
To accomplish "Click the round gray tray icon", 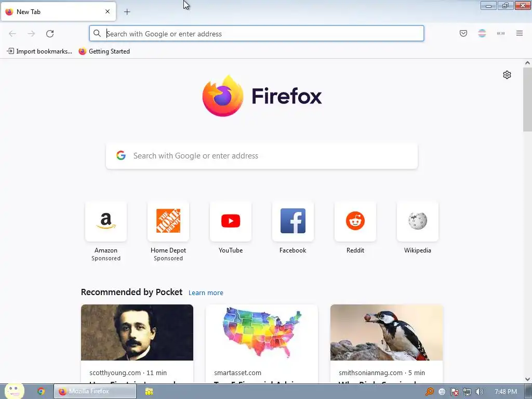I will 442,392.
